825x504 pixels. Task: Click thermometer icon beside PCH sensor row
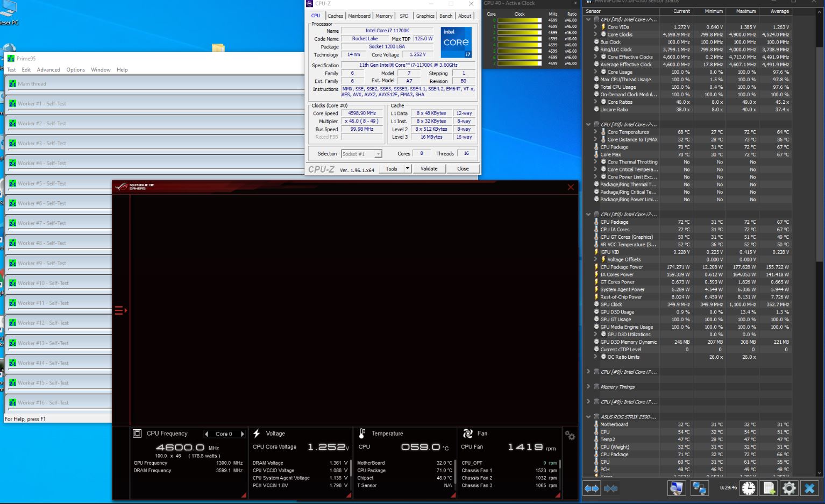pyautogui.click(x=596, y=470)
